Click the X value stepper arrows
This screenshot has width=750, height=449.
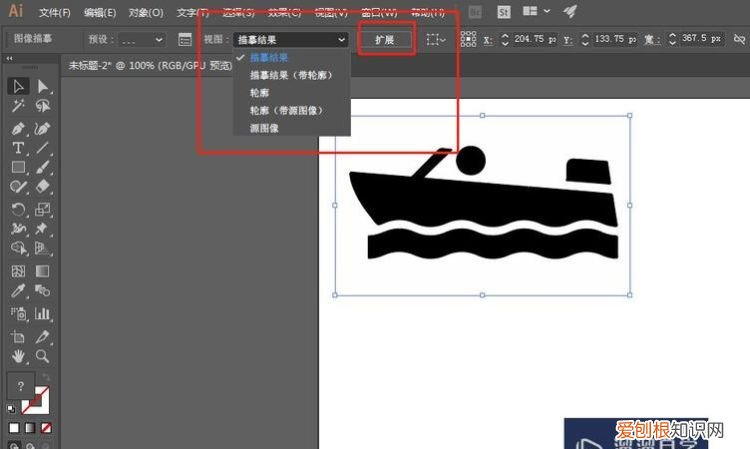tap(505, 39)
